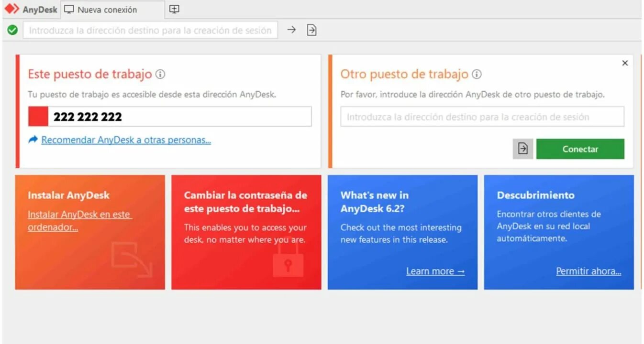
Task: Switch to the Nueva conexión tab
Action: (x=112, y=10)
